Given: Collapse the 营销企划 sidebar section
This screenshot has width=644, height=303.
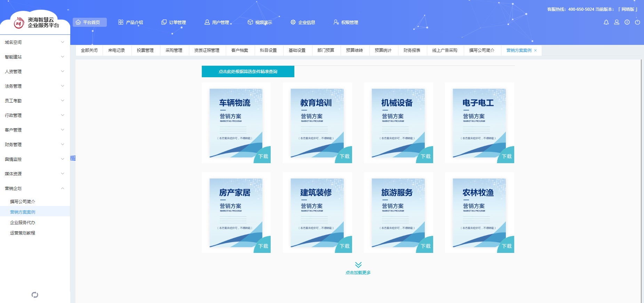Looking at the screenshot, I should 35,188.
